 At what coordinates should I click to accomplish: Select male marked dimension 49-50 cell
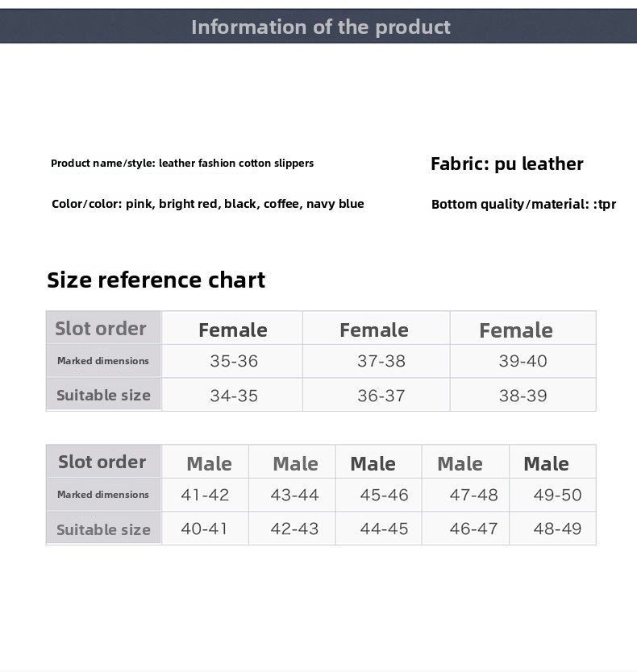(552, 495)
